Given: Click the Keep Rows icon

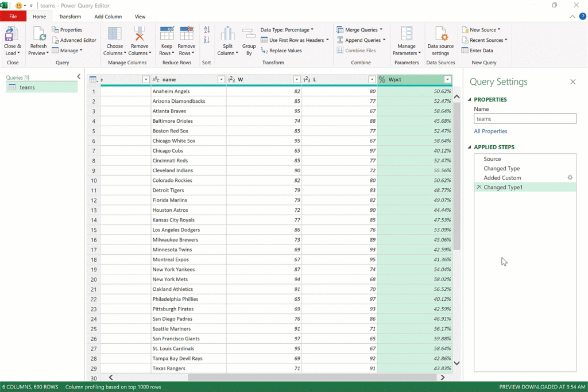Looking at the screenshot, I should (x=167, y=34).
